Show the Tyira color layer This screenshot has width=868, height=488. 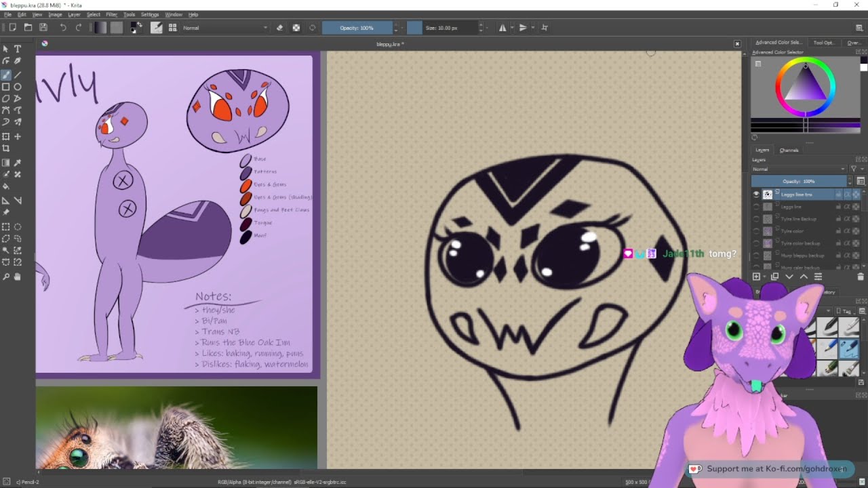pos(756,231)
